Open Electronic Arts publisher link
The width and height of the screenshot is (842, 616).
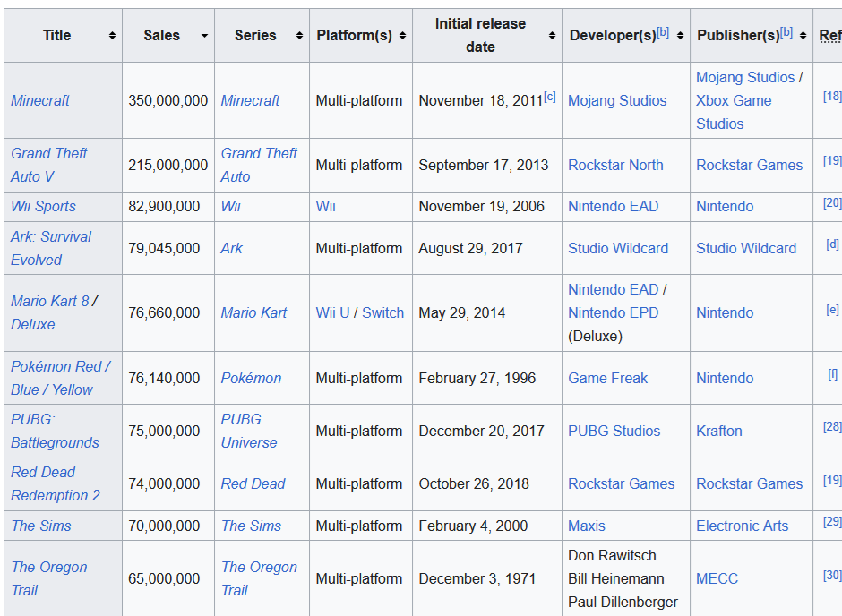tap(742, 526)
